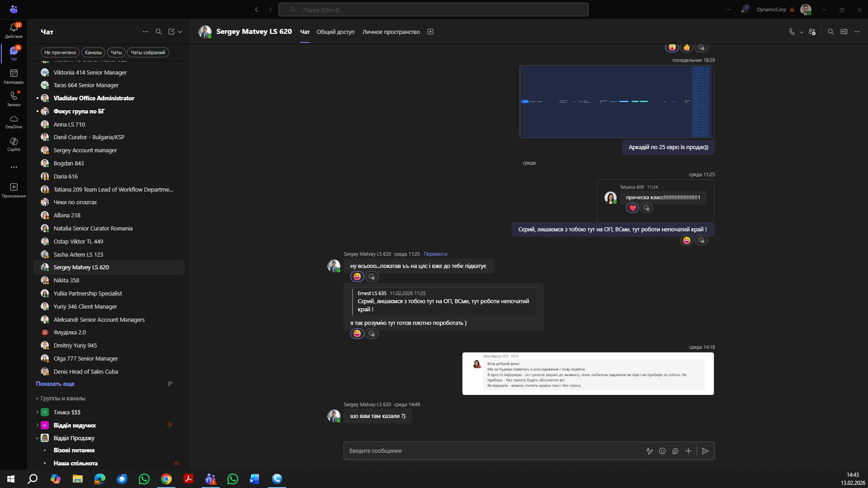Open call options dropdown arrow
Screen dimensions: 868x488
pyautogui.click(x=802, y=32)
